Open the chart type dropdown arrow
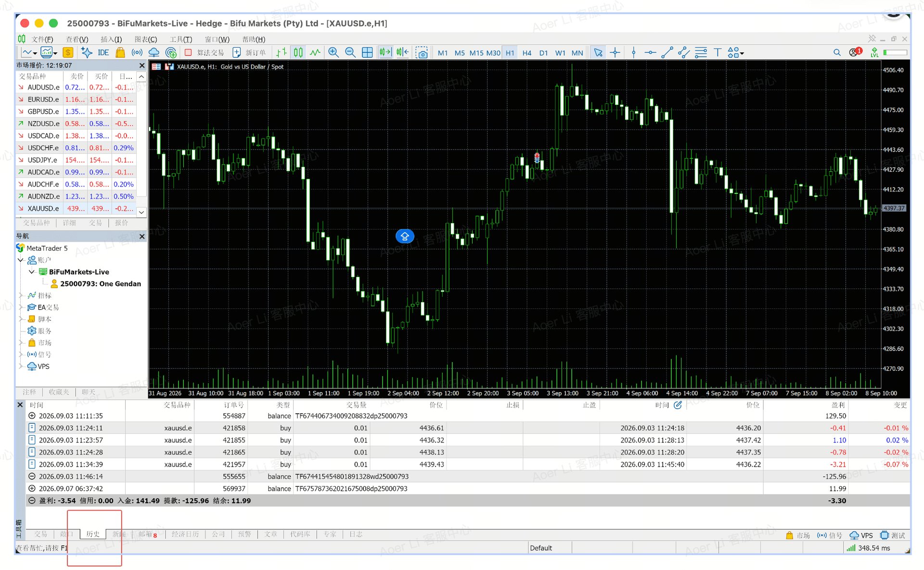Viewport: 924px width, 570px height. pyautogui.click(x=35, y=53)
